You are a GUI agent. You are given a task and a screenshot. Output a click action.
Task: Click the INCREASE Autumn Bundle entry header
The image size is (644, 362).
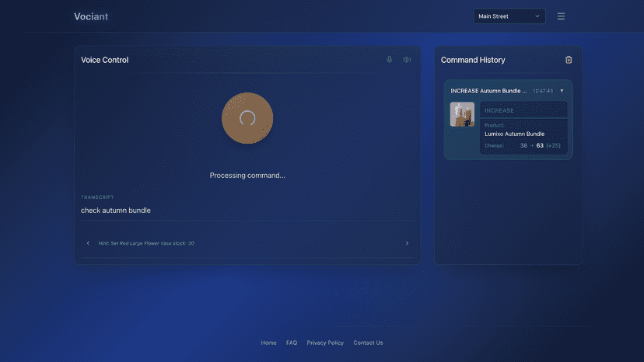tap(508, 91)
